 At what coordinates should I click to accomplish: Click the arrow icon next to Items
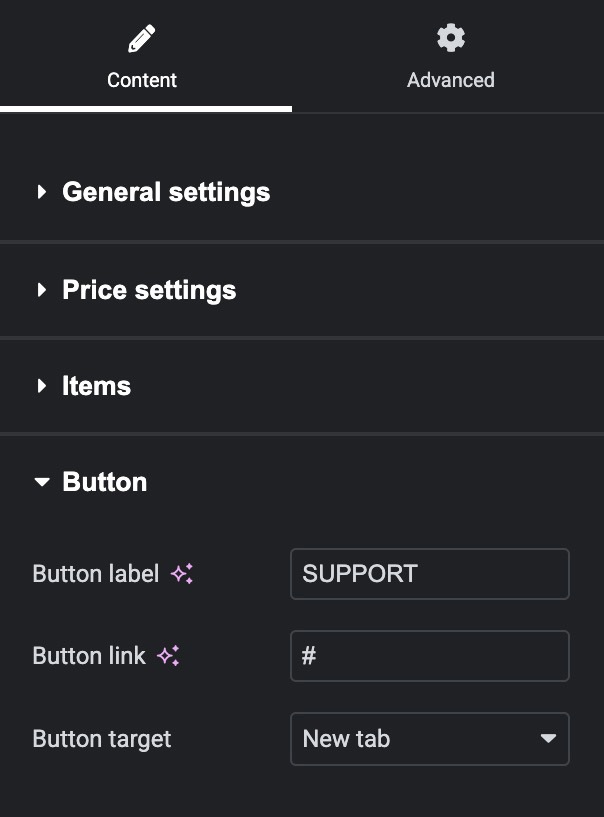(42, 386)
